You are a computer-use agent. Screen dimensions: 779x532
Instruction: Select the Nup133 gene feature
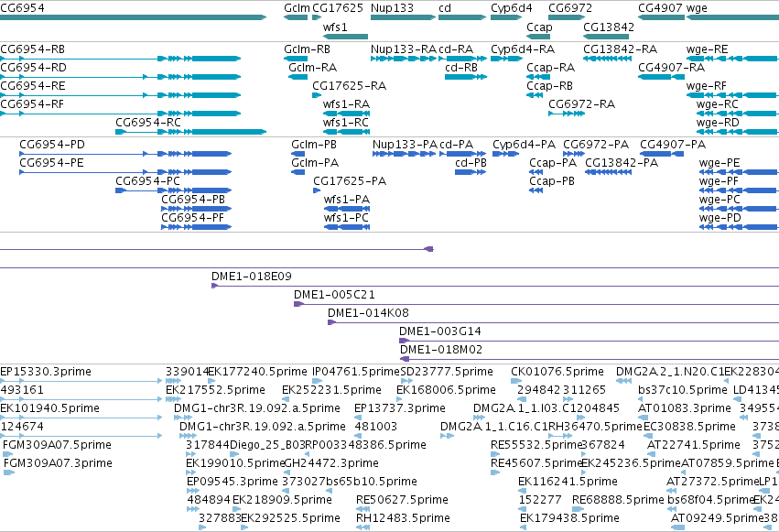[403, 17]
